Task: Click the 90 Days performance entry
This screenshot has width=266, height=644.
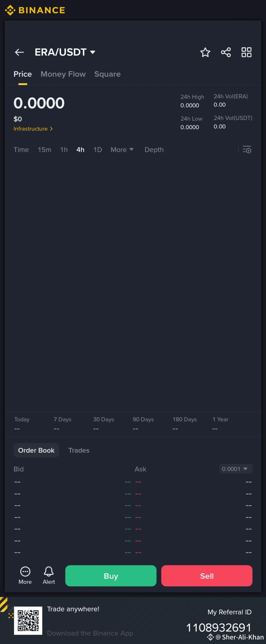Action: 143,424
